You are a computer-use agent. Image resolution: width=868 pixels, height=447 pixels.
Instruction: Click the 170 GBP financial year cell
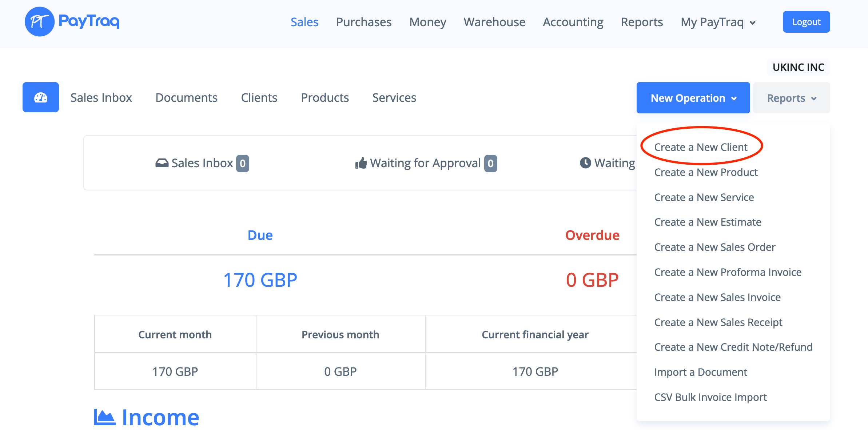pyautogui.click(x=535, y=372)
